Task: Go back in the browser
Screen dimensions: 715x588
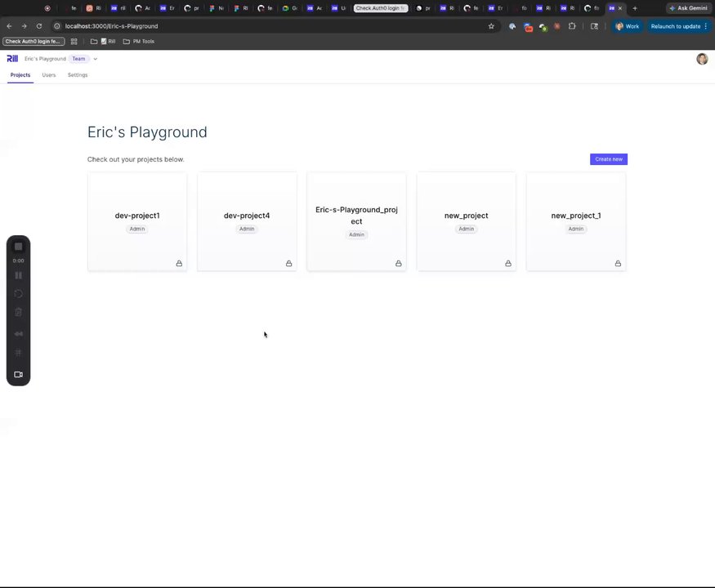Action: point(9,26)
